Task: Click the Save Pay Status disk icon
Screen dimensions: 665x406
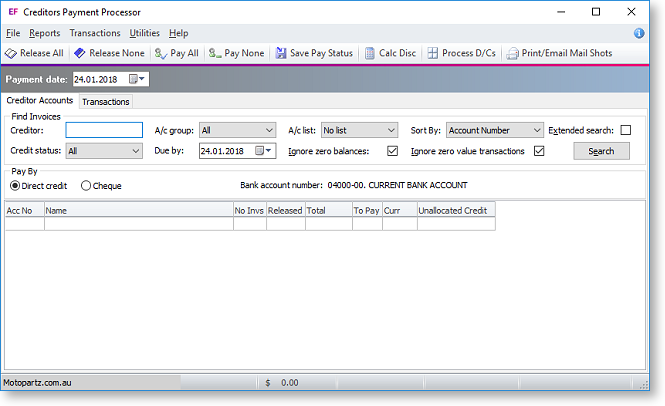Action: [x=281, y=53]
